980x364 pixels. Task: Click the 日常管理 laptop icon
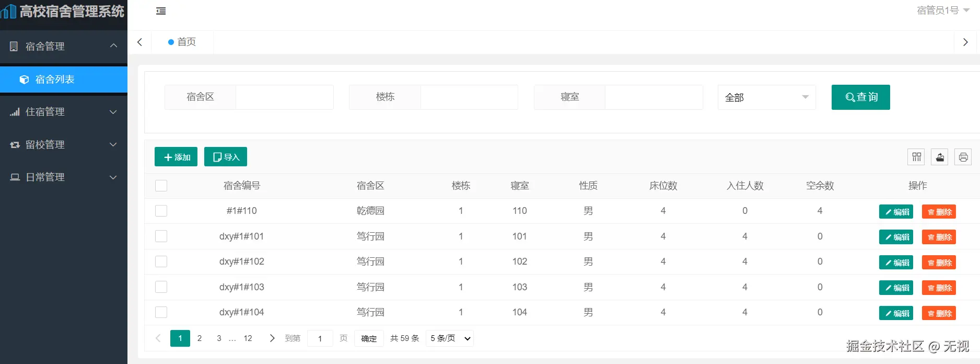15,177
